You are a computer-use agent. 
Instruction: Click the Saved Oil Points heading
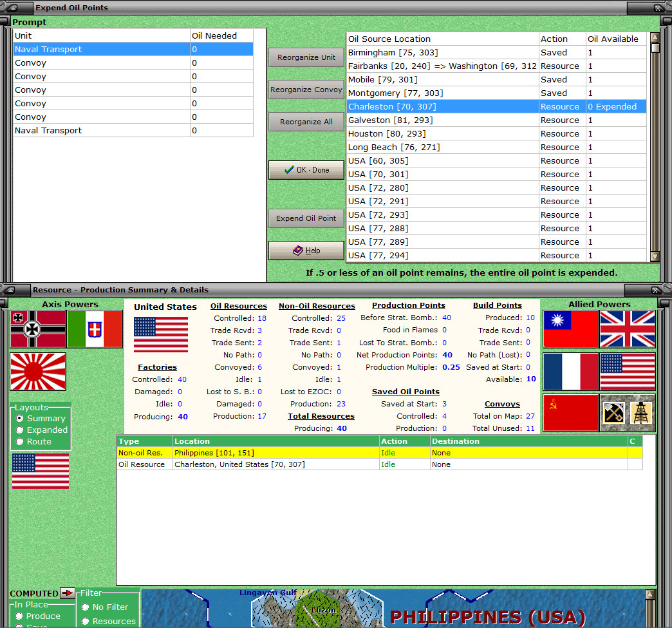(x=406, y=392)
